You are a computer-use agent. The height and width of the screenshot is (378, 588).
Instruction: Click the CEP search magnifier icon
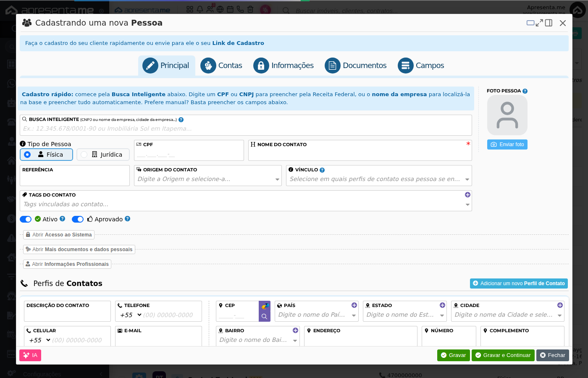click(264, 316)
